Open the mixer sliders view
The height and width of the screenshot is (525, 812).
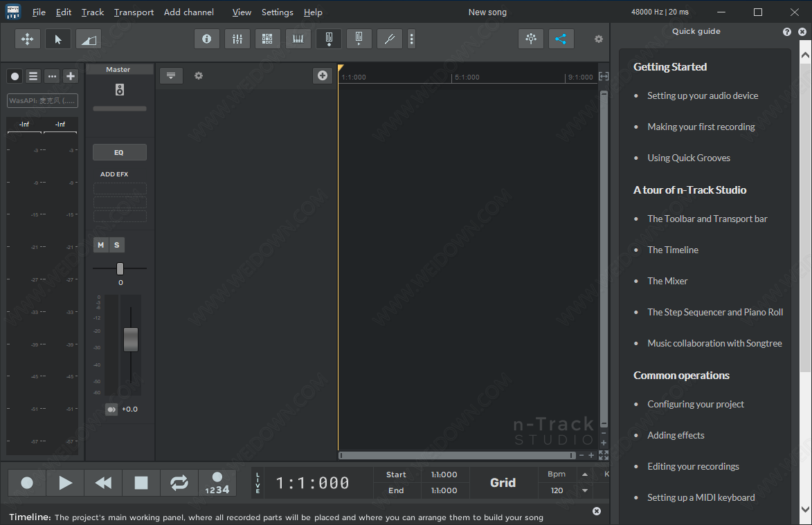[237, 39]
